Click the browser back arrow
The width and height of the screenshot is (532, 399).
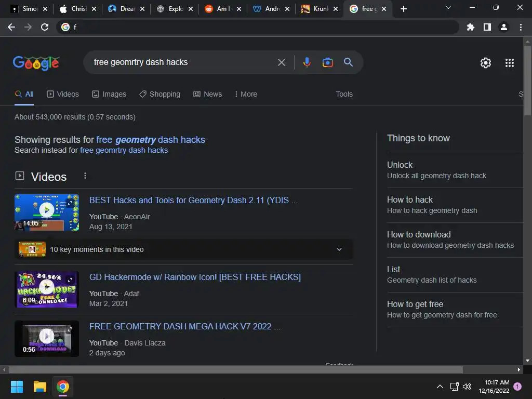[11, 27]
